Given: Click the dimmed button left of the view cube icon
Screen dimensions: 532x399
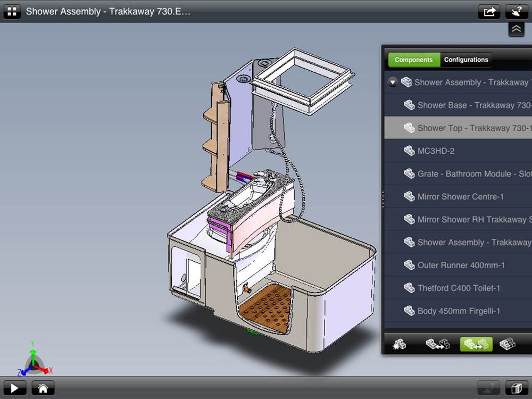Looking at the screenshot, I should coord(488,388).
